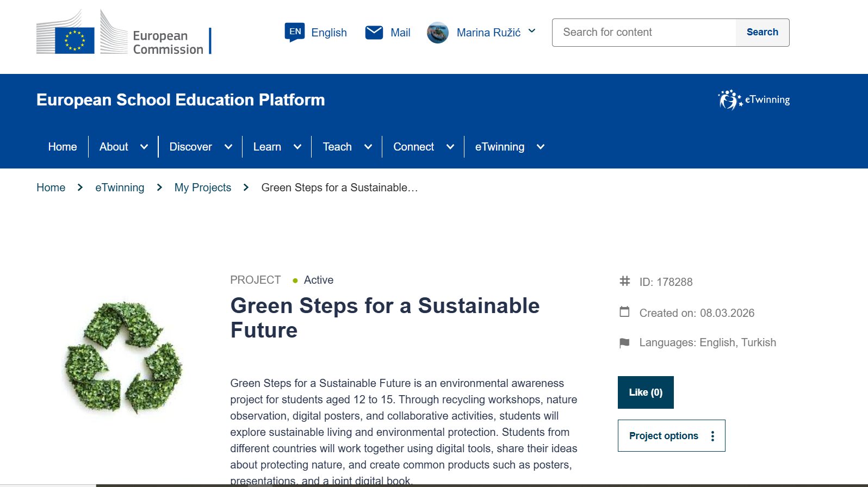Screen dimensions: 868x487
Task: Click Marina Ružić's profile avatar
Action: [438, 33]
